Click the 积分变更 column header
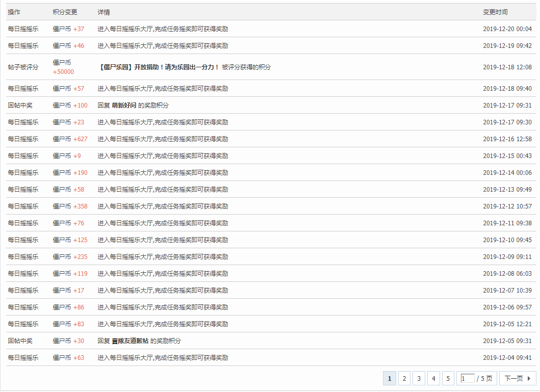540x392 pixels. pyautogui.click(x=65, y=12)
